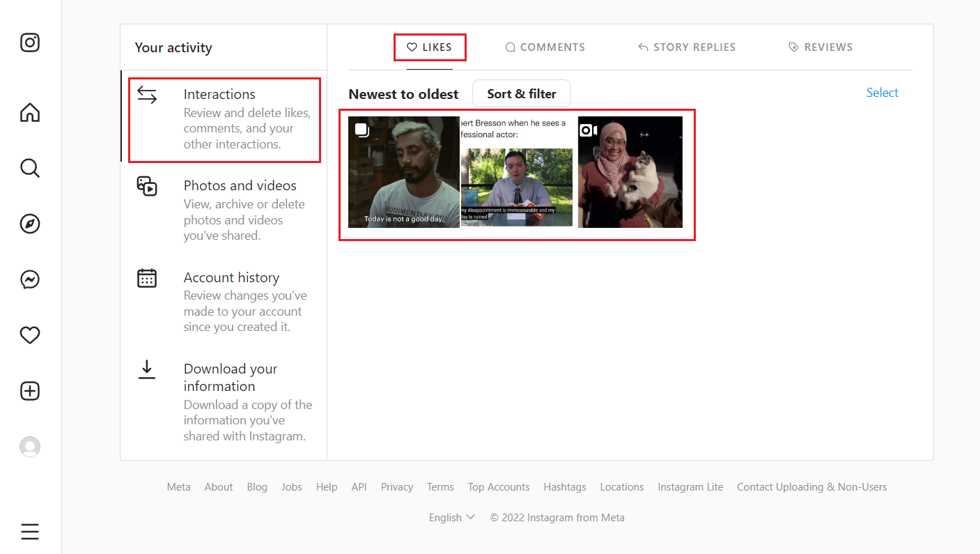980x554 pixels.
Task: Click Select to choose liked posts
Action: pos(882,93)
